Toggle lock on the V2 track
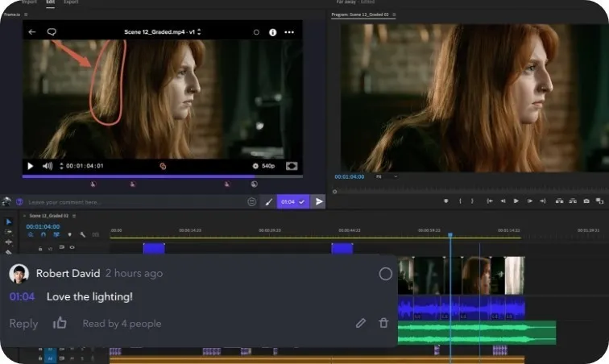Viewport: 609px width, 364px height. click(x=40, y=248)
